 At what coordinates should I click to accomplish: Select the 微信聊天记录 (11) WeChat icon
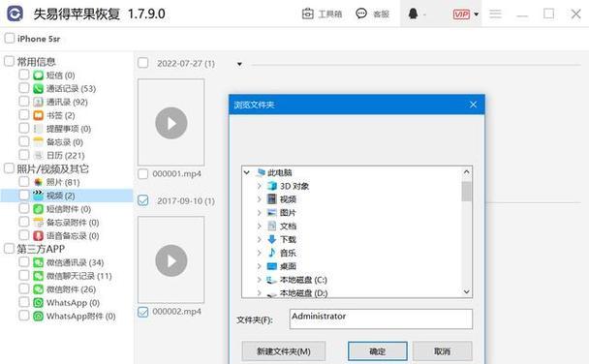39,276
